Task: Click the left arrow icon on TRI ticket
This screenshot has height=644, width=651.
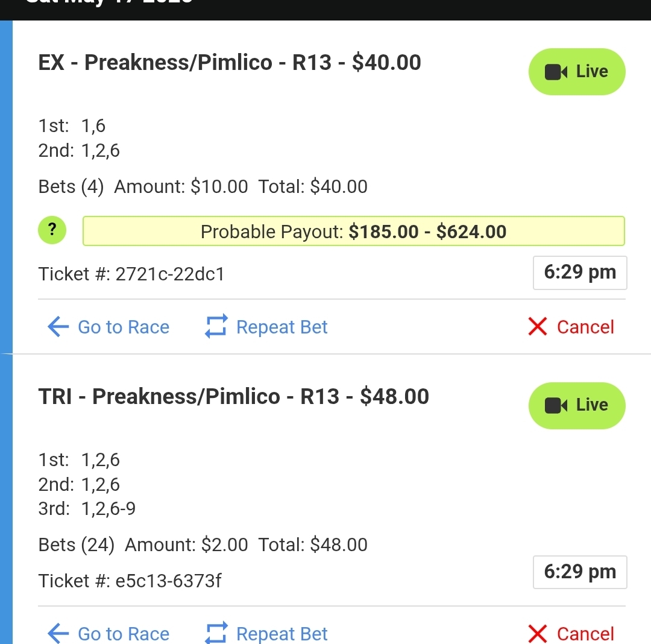Action: (58, 634)
